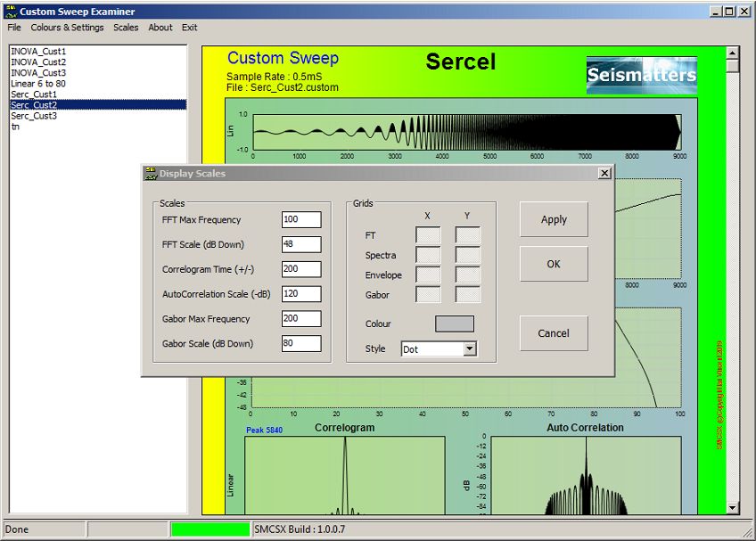Click the Auto Correlation plot
Viewport: 756px width, 541px height.
tap(586, 475)
